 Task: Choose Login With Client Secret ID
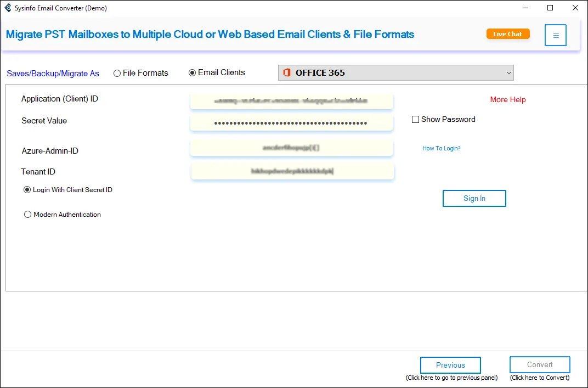pos(27,190)
